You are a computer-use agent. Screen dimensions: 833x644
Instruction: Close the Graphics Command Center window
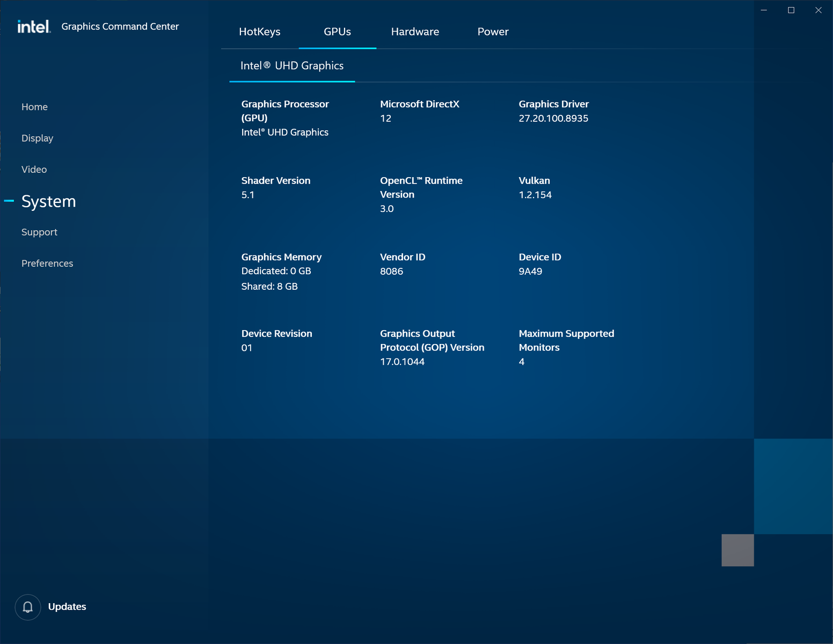coord(819,10)
